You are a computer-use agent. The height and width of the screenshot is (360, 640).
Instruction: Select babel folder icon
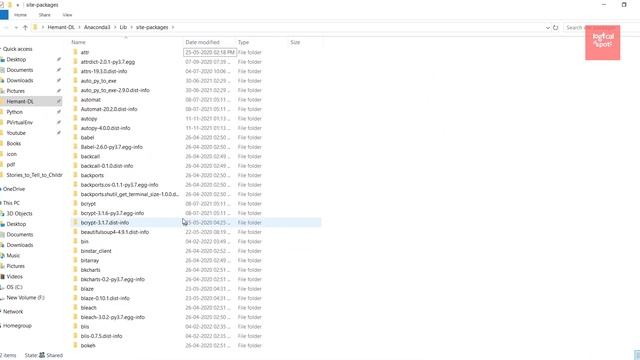point(75,137)
